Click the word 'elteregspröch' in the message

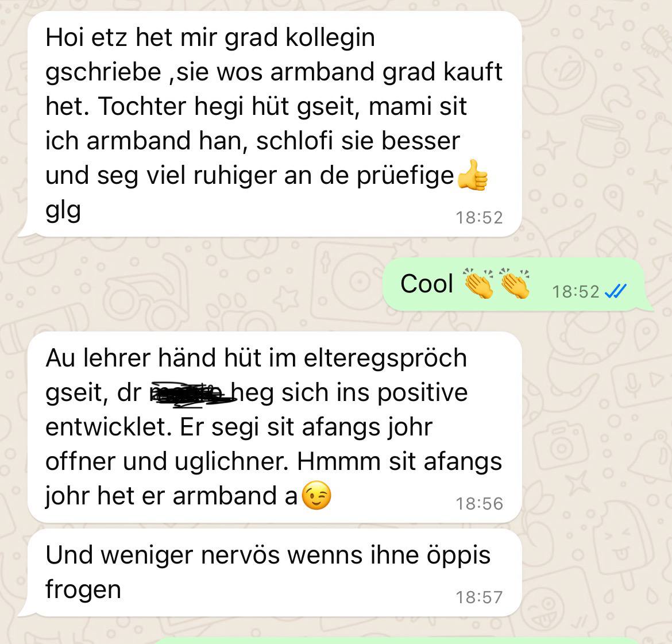tap(385, 359)
